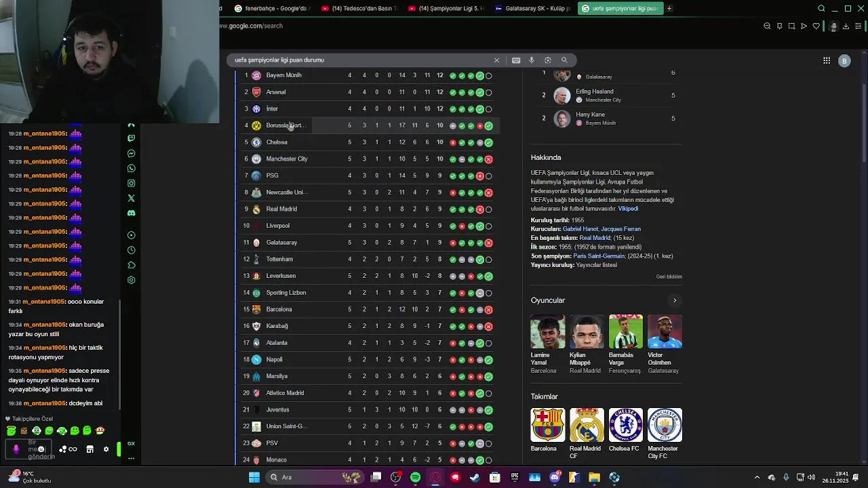This screenshot has height=488, width=868.
Task: Open Discord icon in Opera sidebar
Action: 131,213
